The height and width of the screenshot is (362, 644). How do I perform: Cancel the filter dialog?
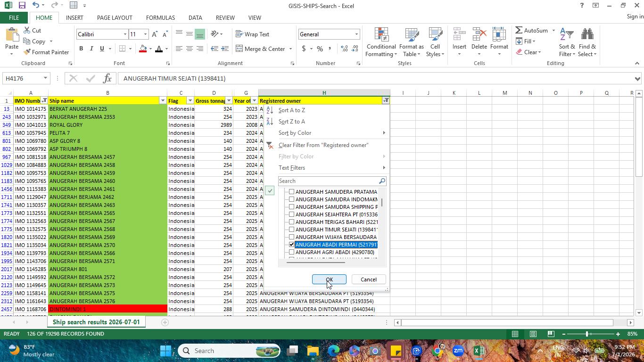click(369, 280)
